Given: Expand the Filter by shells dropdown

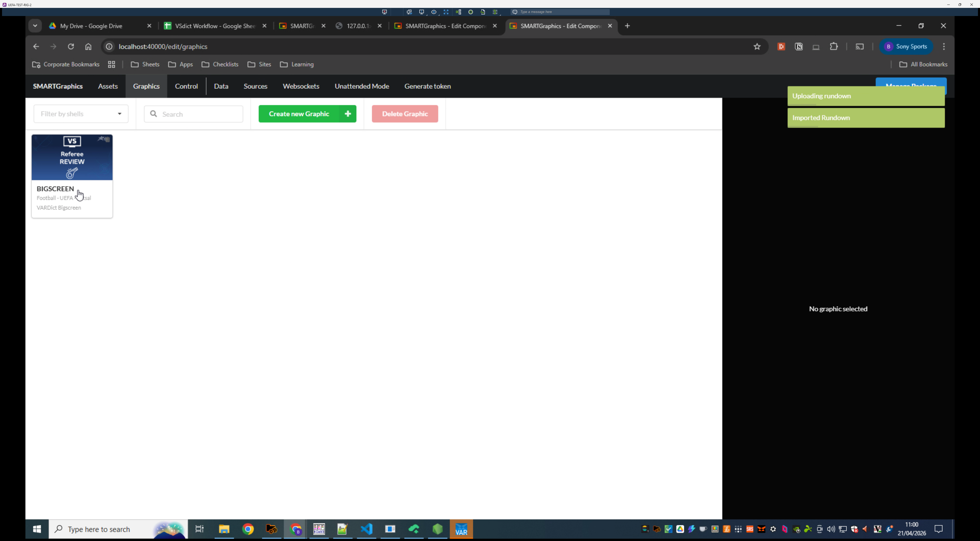Looking at the screenshot, I should (x=81, y=114).
